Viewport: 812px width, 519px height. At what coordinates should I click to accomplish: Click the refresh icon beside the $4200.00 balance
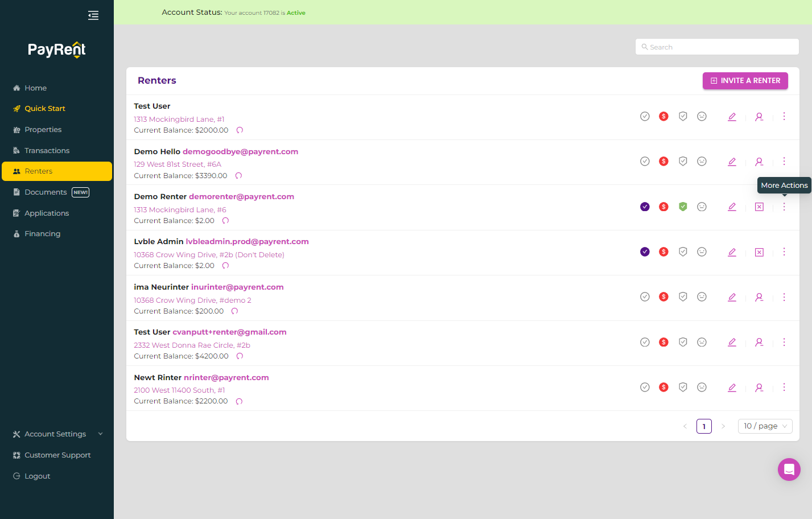(x=240, y=356)
